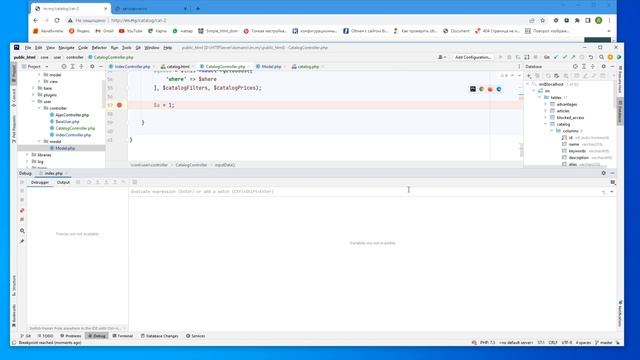Viewport: 640px width, 360px height.
Task: Click the Gmail bookmark in Chrome
Action: [104, 31]
